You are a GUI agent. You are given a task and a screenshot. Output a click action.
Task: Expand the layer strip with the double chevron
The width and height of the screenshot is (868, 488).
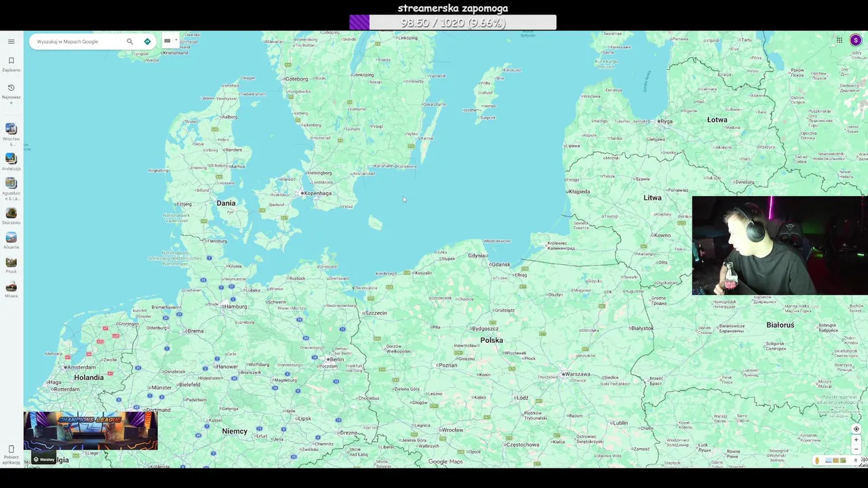click(856, 460)
